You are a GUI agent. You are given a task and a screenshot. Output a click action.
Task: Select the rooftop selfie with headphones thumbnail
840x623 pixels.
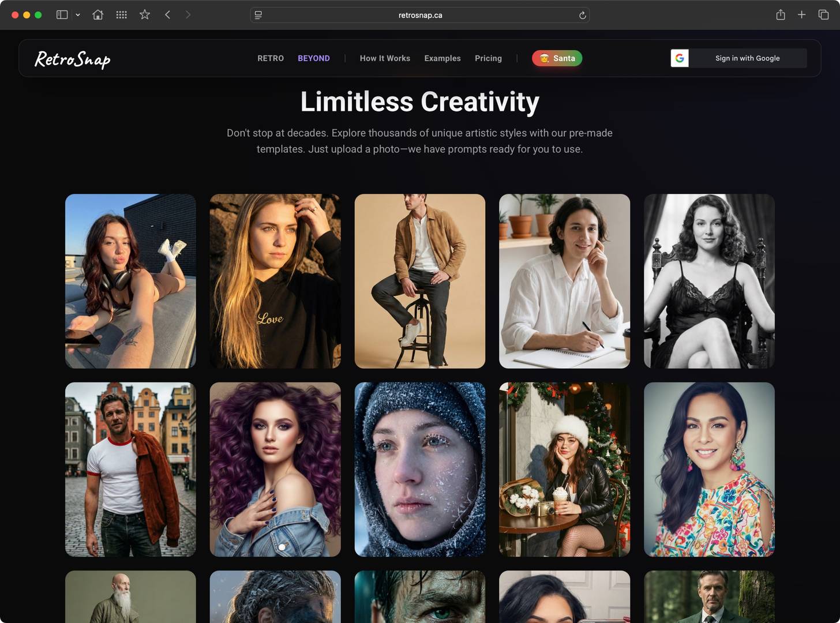click(x=130, y=281)
